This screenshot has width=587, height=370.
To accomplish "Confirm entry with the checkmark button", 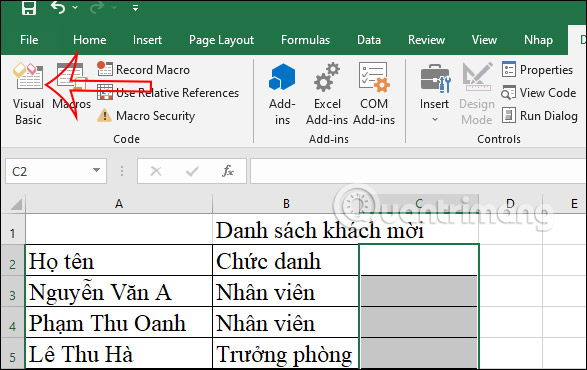I will tap(192, 172).
